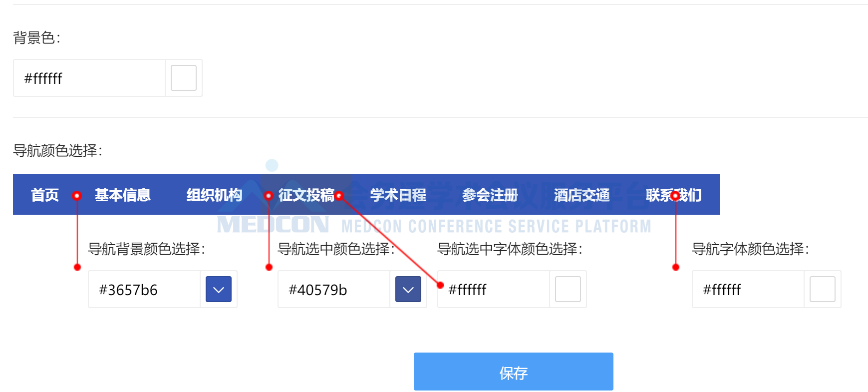This screenshot has width=868, height=392.
Task: Click the nav font color hex field
Action: (x=748, y=289)
